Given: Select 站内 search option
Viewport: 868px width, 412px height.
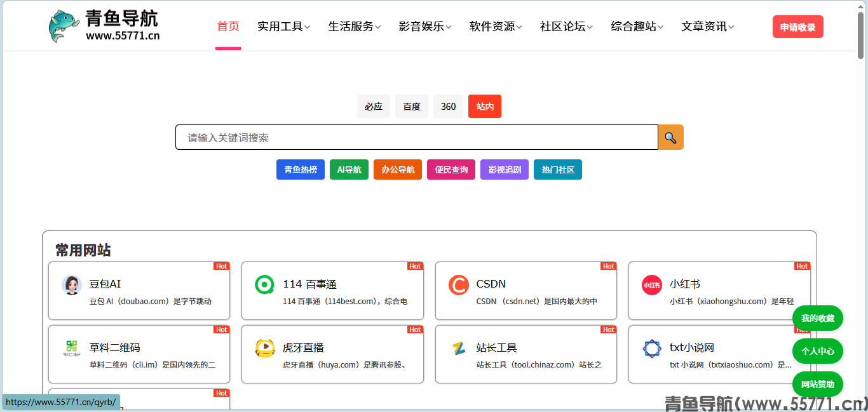Looking at the screenshot, I should pyautogui.click(x=485, y=106).
